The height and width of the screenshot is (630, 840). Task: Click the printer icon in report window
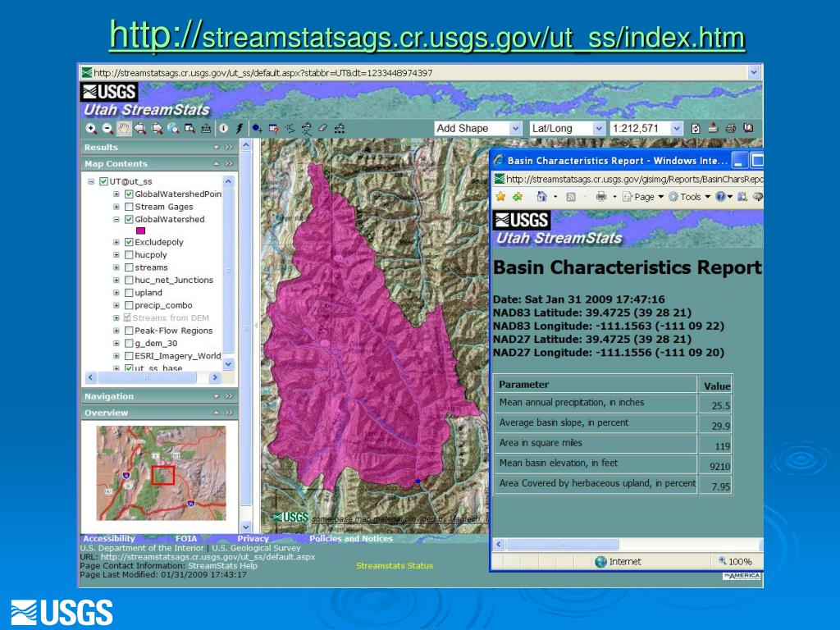[x=601, y=197]
